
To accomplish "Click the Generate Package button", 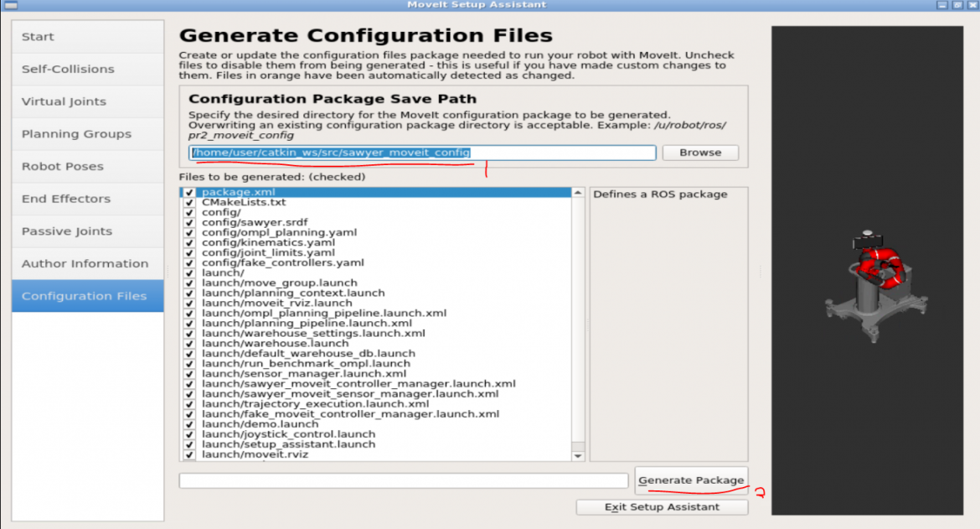I will click(691, 480).
